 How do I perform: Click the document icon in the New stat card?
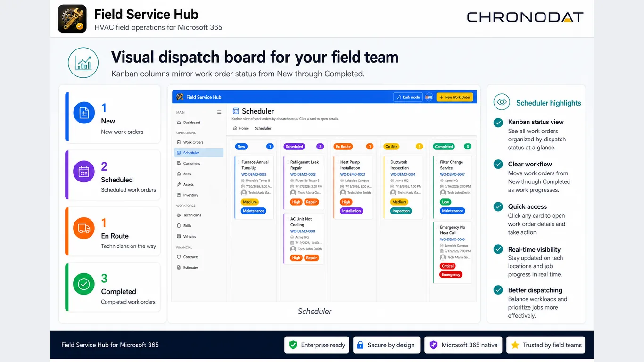coord(84,114)
